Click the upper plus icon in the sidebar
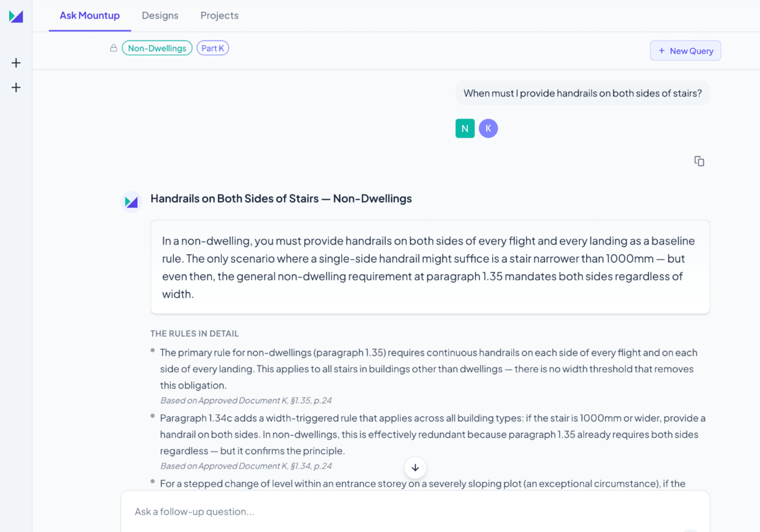 click(16, 63)
